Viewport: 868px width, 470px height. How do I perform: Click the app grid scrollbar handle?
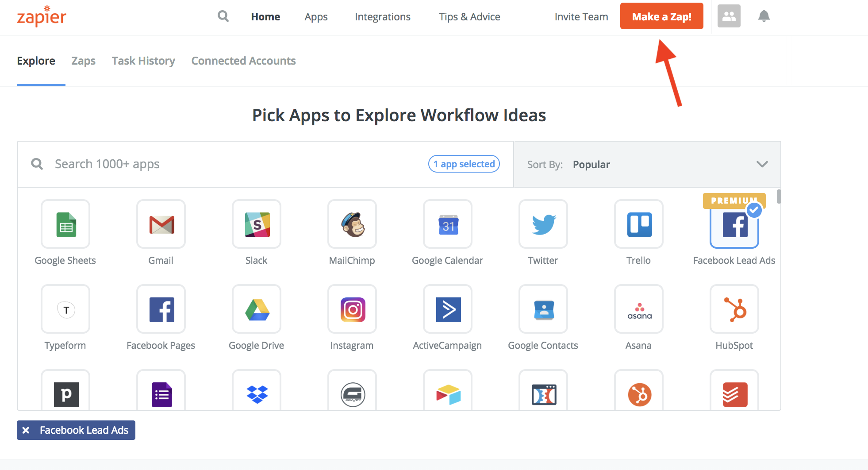click(x=779, y=196)
